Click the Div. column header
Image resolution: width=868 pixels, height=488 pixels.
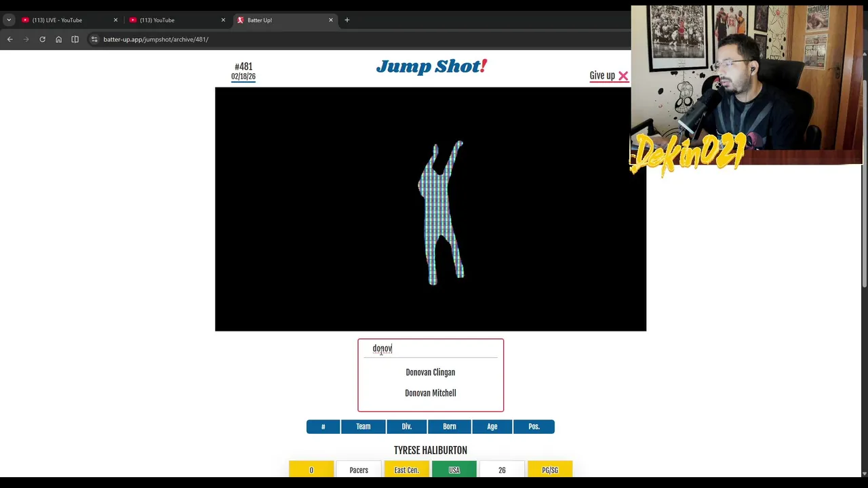[407, 426]
